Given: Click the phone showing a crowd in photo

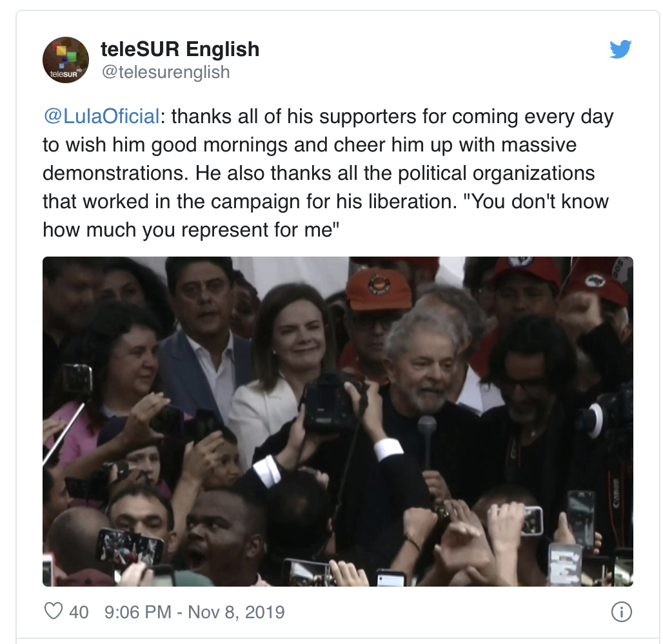Looking at the screenshot, I should [x=130, y=547].
